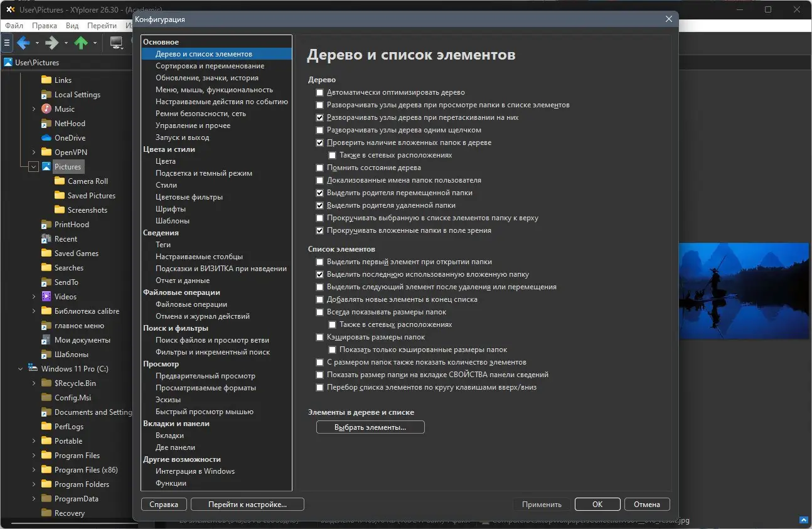Open the Перейти menu
This screenshot has width=812, height=529.
(102, 26)
